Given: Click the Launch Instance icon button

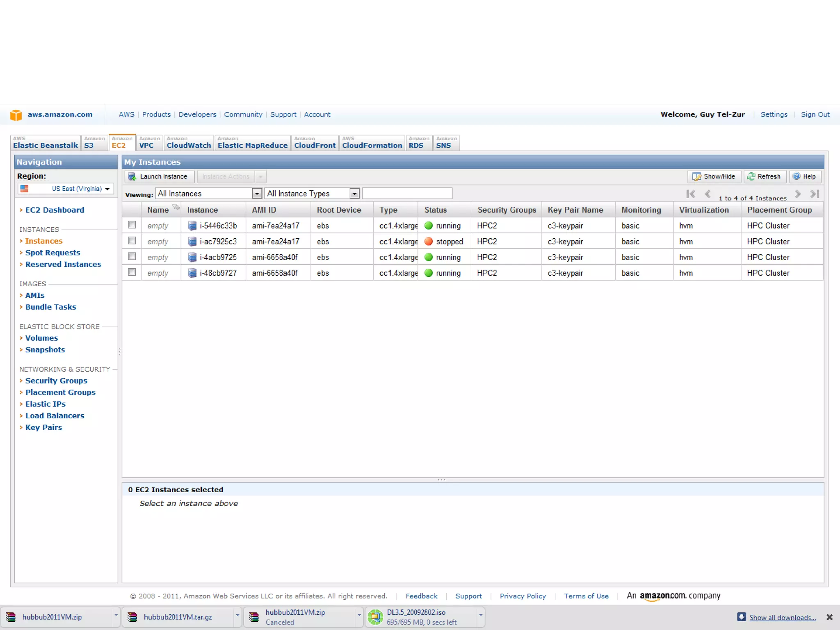Looking at the screenshot, I should point(132,176).
